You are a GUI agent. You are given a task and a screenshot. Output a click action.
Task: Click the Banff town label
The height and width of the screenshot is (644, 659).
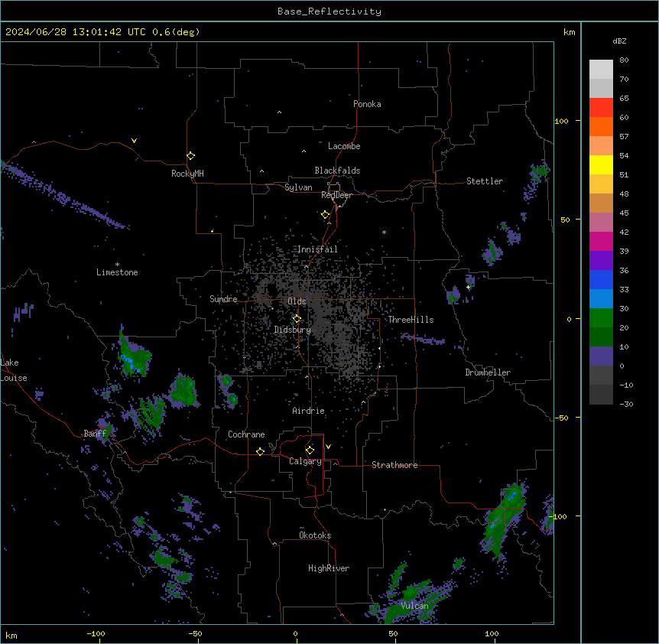(x=95, y=434)
